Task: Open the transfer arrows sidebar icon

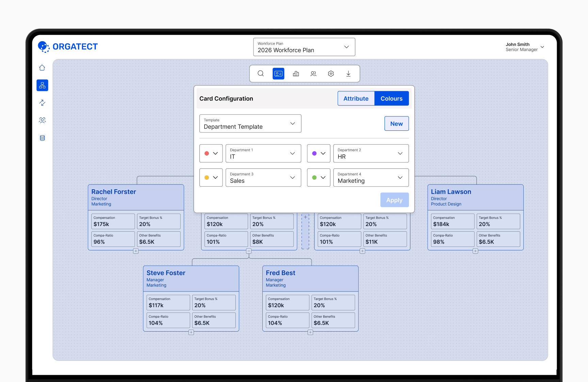Action: pyautogui.click(x=42, y=102)
